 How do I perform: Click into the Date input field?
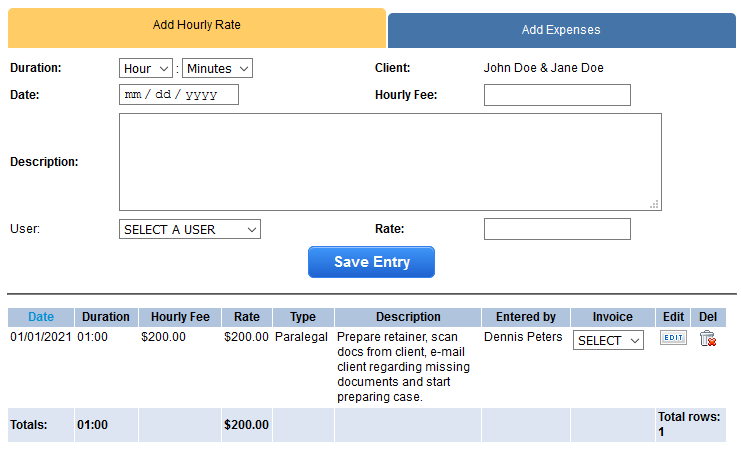point(178,95)
